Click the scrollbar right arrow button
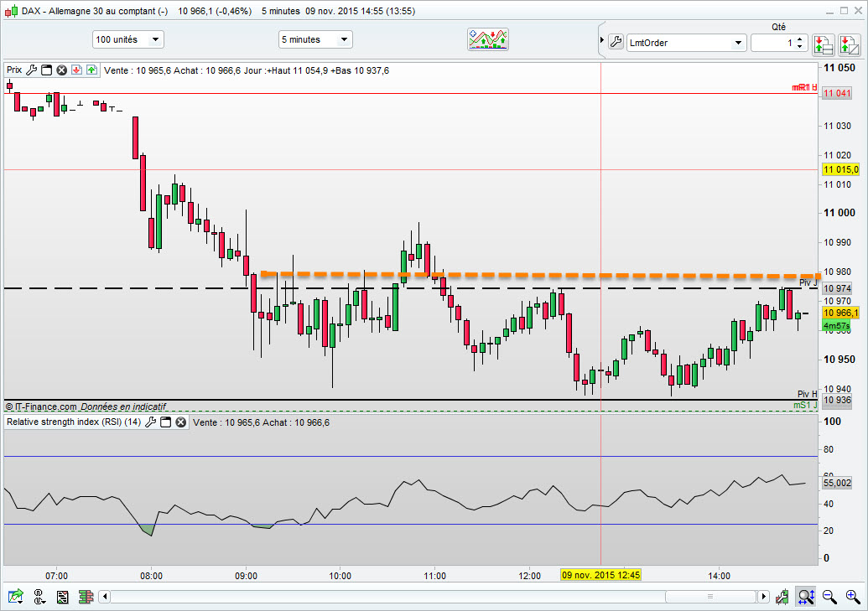The width and height of the screenshot is (868, 611). [x=763, y=597]
